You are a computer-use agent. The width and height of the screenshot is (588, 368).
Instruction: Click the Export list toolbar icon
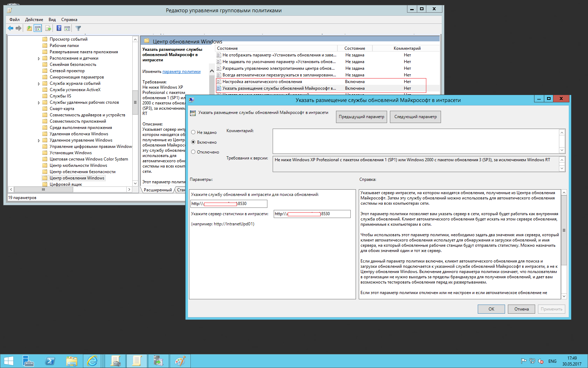48,28
